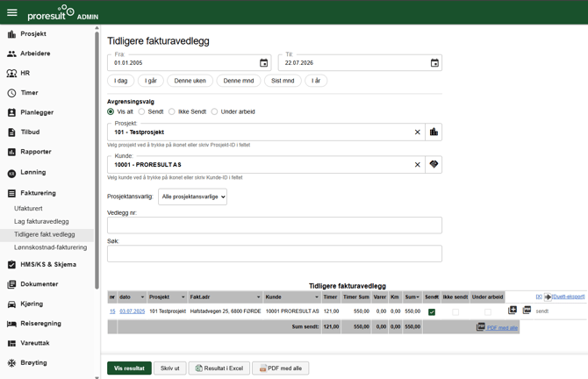
Task: Clear the Kunde field with X
Action: (x=418, y=165)
